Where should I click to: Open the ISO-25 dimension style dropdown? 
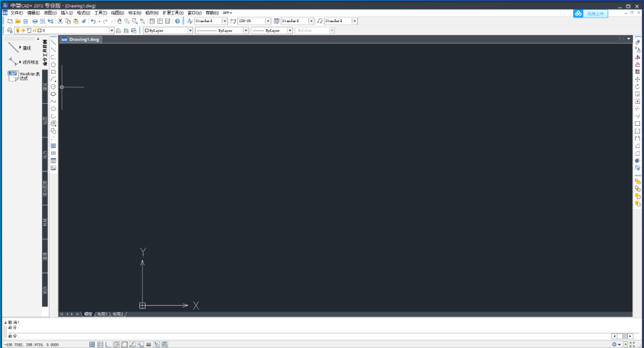click(x=268, y=21)
